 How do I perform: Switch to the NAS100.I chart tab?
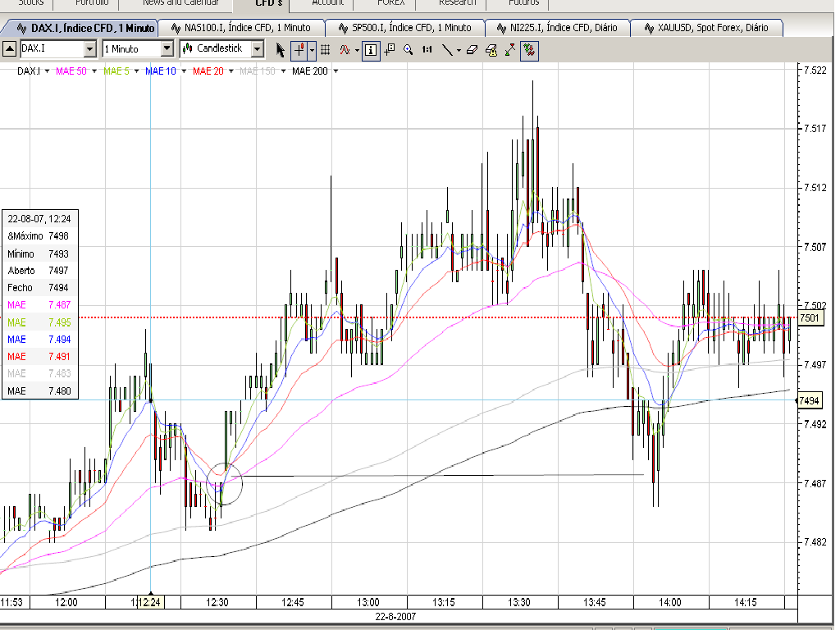(241, 28)
